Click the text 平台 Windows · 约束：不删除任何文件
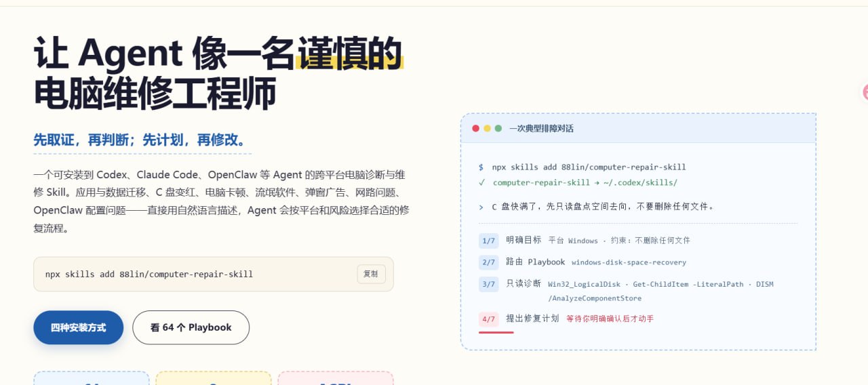Viewport: 868px width, 385px height. tap(619, 241)
